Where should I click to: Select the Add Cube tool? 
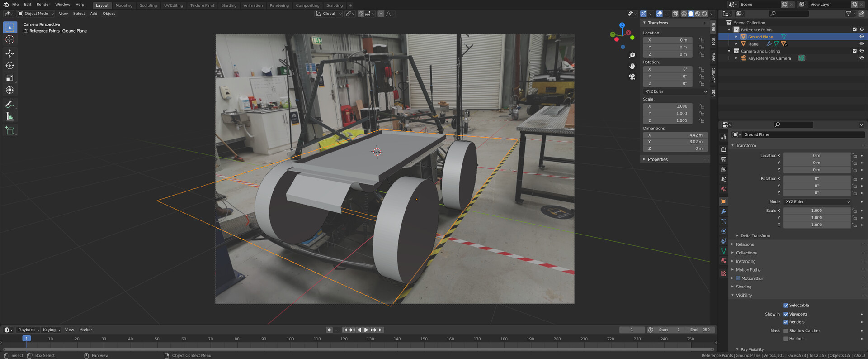[9, 131]
